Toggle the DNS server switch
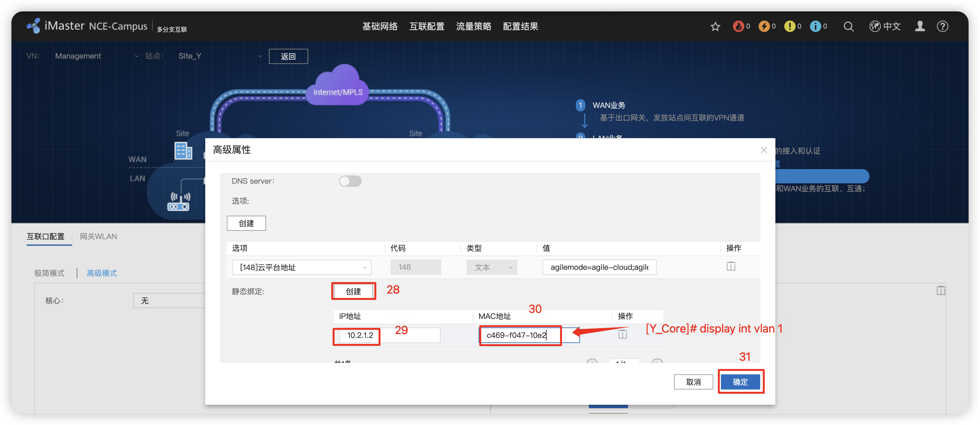 tap(350, 181)
